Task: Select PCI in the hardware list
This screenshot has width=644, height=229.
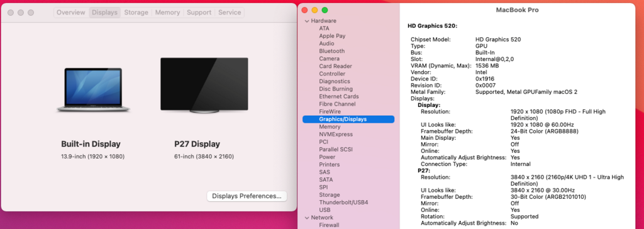Action: click(324, 142)
